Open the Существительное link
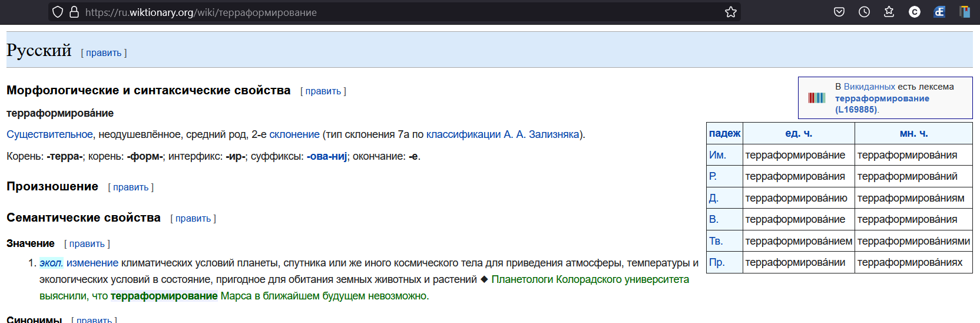Viewport: 980px width, 323px height. coord(49,134)
